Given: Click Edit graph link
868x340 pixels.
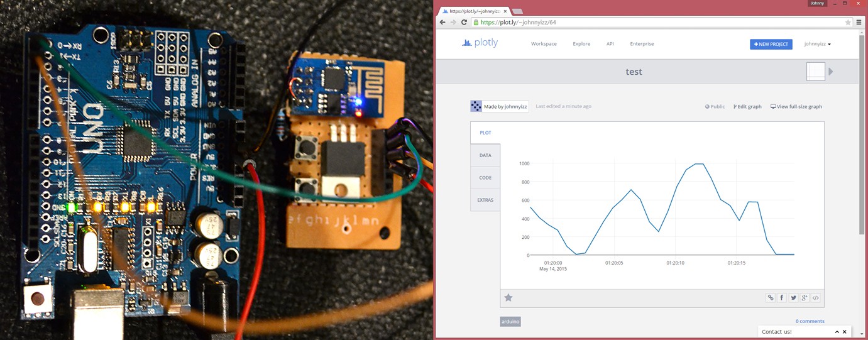Looking at the screenshot, I should pyautogui.click(x=747, y=107).
